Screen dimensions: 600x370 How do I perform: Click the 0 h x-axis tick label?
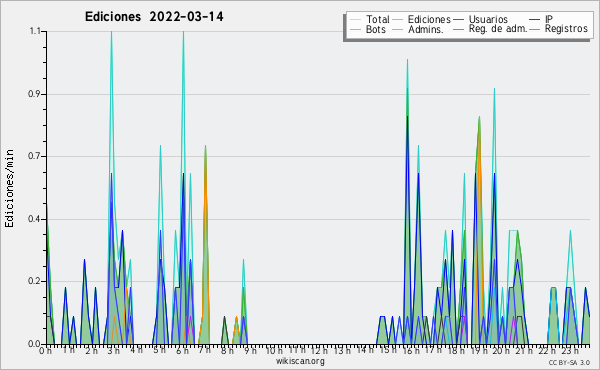click(x=45, y=350)
